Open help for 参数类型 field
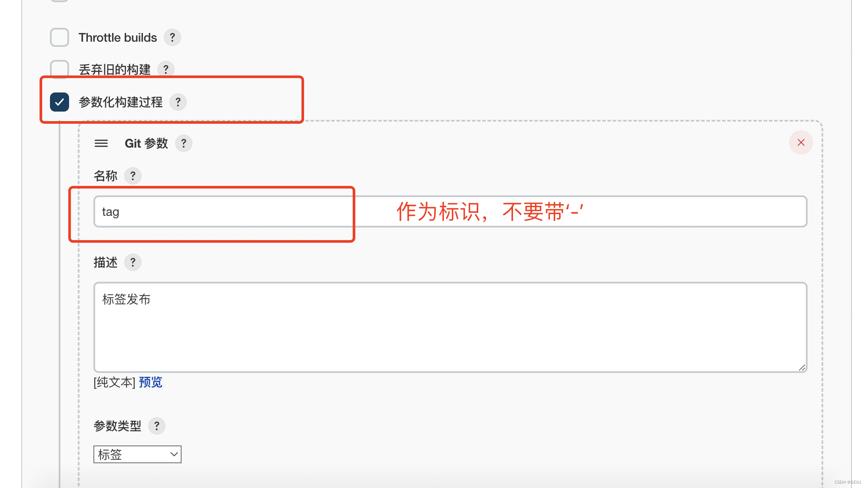Screen dimensions: 868x488 click(x=157, y=426)
